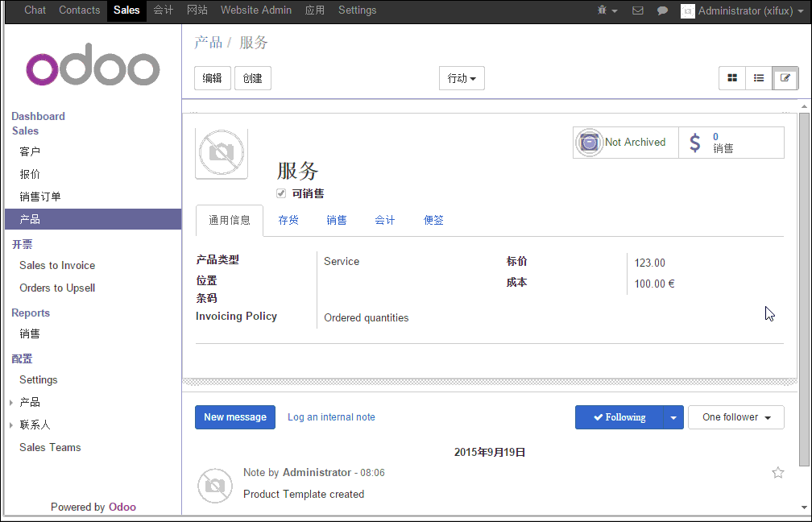The width and height of the screenshot is (812, 522).
Task: Click the vertical scrollbar of the form
Action: click(803, 290)
